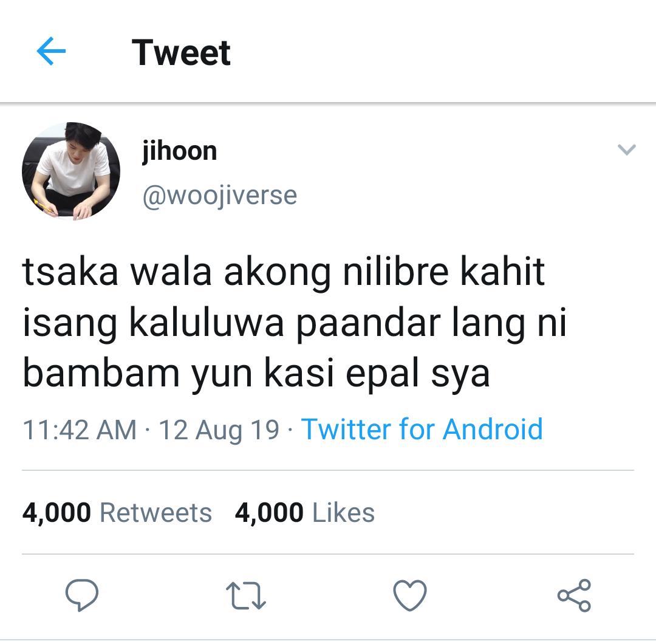The width and height of the screenshot is (656, 644).
Task: Retweet using the arrows icon
Action: point(245,595)
